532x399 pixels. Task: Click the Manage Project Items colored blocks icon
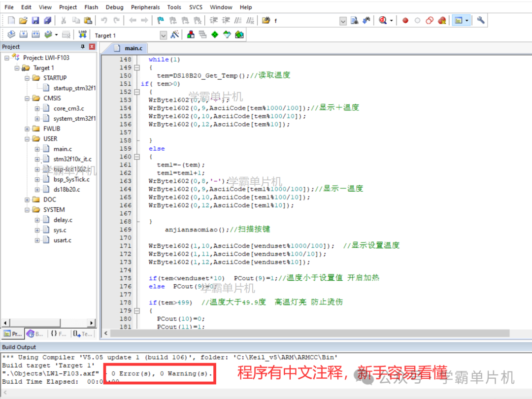click(x=191, y=34)
